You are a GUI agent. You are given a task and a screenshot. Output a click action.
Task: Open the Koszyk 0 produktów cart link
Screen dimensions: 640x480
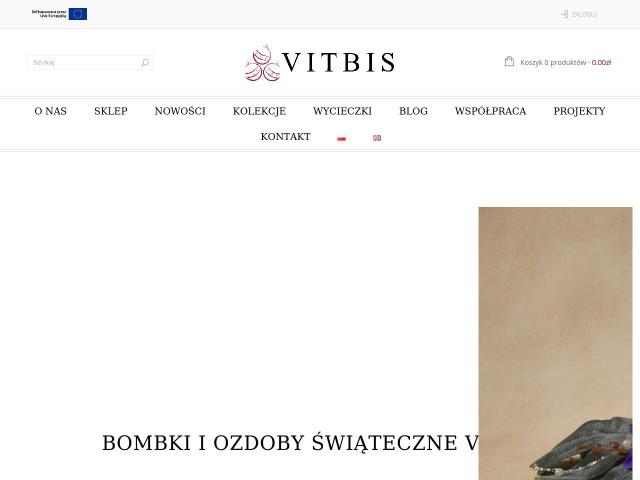(566, 62)
